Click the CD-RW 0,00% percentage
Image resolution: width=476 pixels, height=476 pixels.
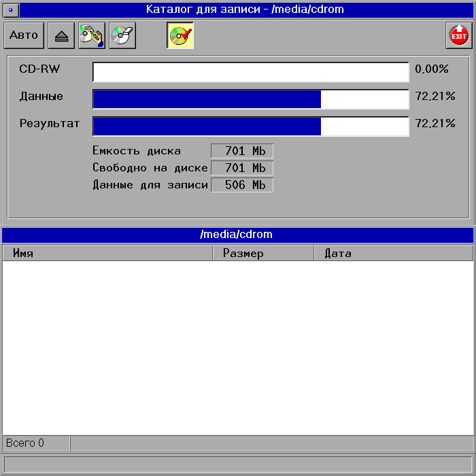[432, 69]
